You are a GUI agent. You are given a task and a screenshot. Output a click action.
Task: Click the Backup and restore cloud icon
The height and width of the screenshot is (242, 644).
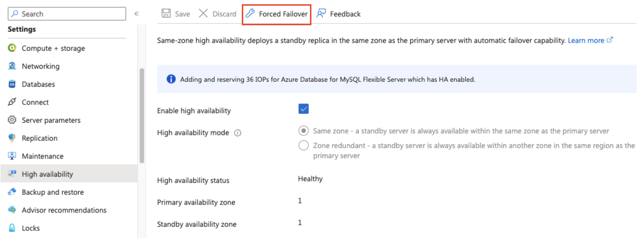pos(12,192)
